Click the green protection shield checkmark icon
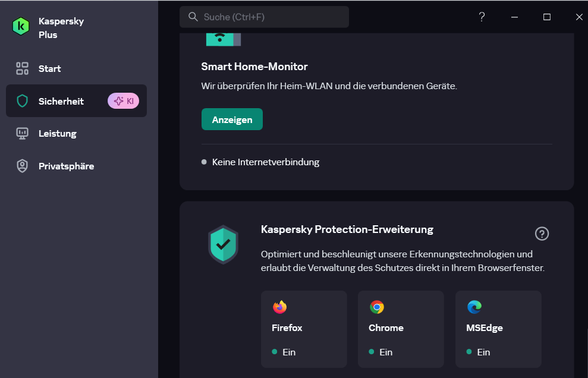The width and height of the screenshot is (588, 378). [x=223, y=244]
